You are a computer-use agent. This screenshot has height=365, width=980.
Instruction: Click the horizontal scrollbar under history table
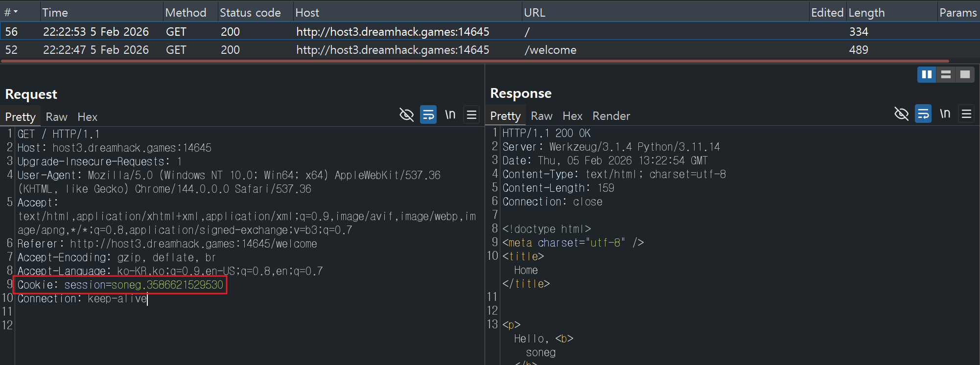coord(475,61)
